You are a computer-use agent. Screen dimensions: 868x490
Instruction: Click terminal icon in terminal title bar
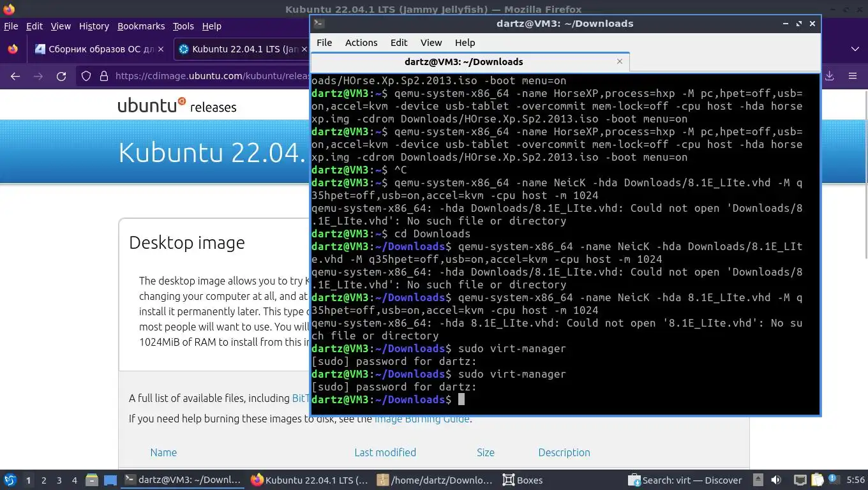point(319,24)
